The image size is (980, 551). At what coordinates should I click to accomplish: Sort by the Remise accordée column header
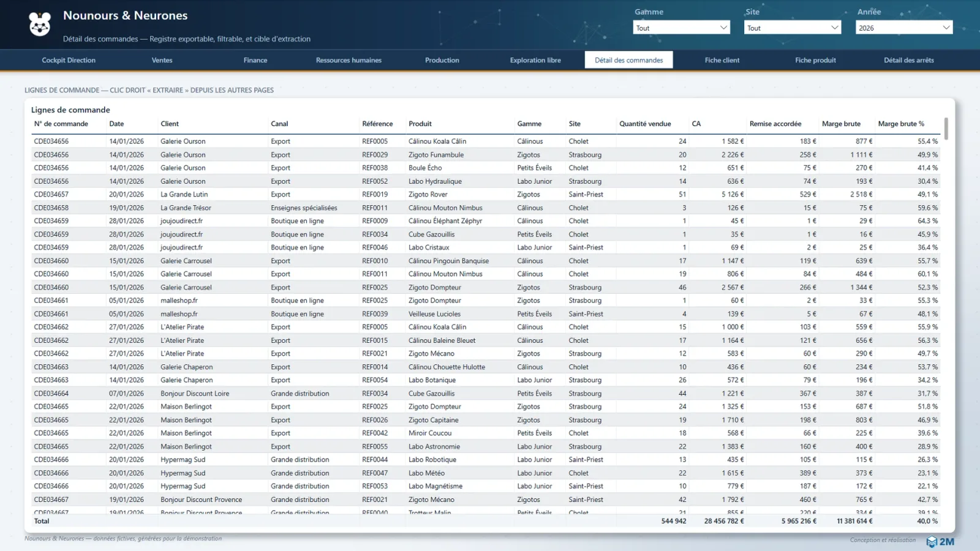coord(775,124)
